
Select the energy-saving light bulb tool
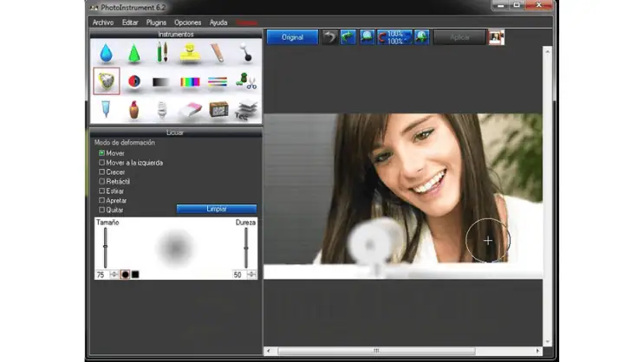(x=162, y=110)
